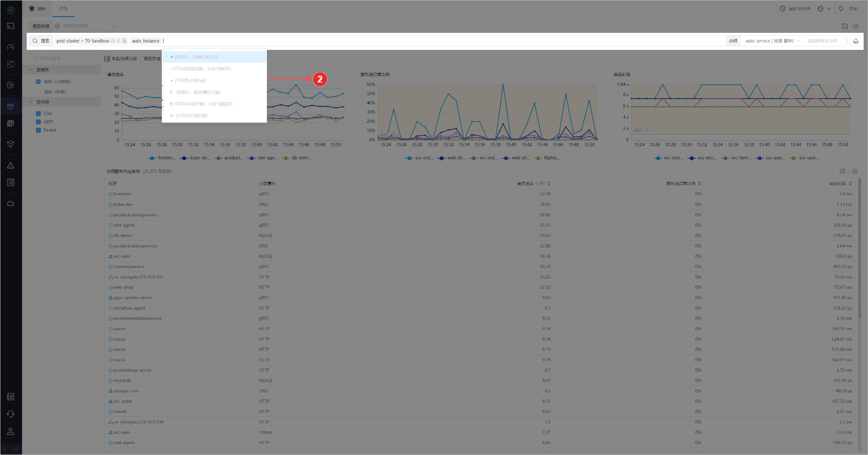Click the 收起快速过滤 button
Image resolution: width=868 pixels, height=455 pixels.
pos(121,59)
